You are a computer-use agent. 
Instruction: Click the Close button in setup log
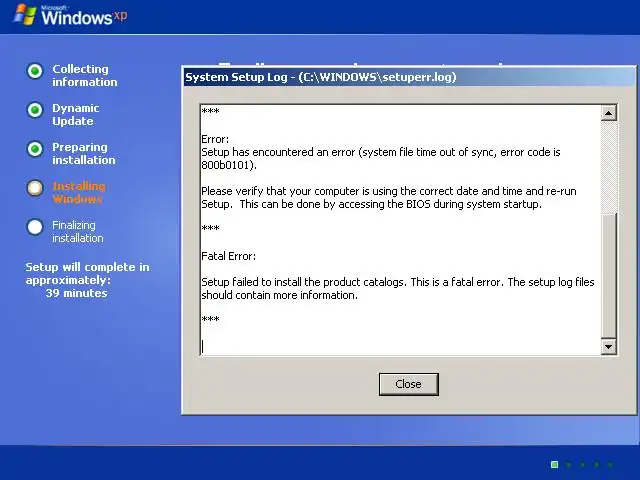[409, 384]
